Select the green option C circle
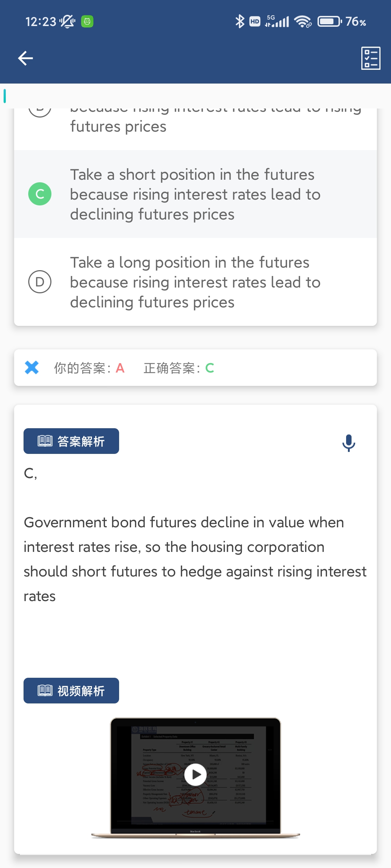The image size is (391, 868). (40, 194)
